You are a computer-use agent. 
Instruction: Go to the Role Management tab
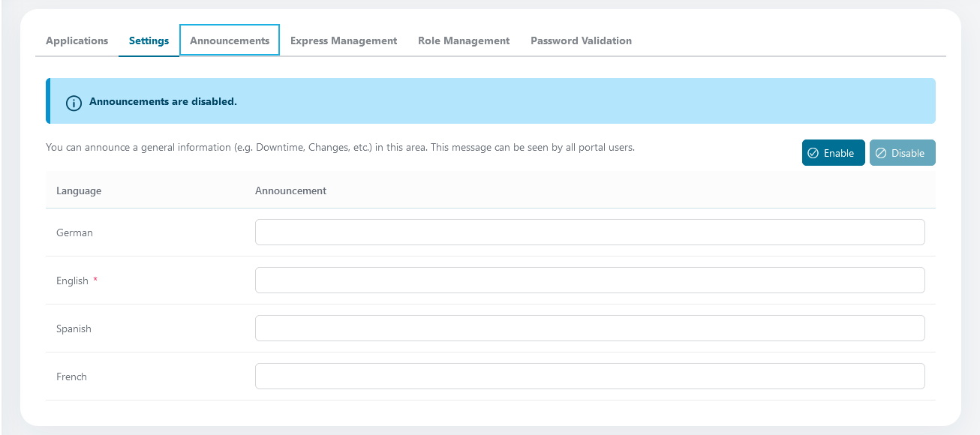click(x=464, y=40)
